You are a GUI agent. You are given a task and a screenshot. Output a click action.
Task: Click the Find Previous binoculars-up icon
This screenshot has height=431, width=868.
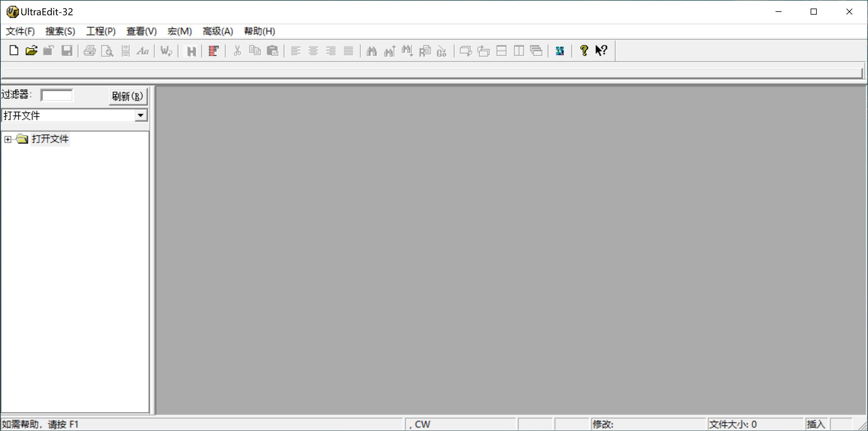(389, 51)
